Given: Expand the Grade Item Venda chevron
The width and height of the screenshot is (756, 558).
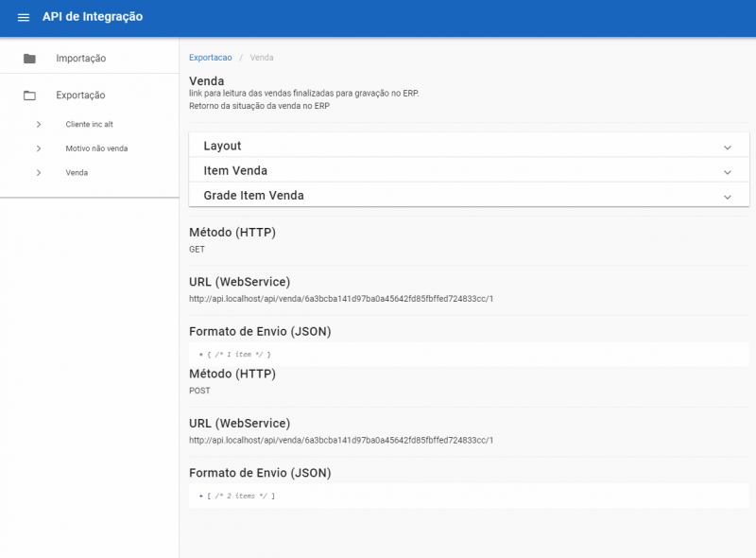Looking at the screenshot, I should point(727,197).
